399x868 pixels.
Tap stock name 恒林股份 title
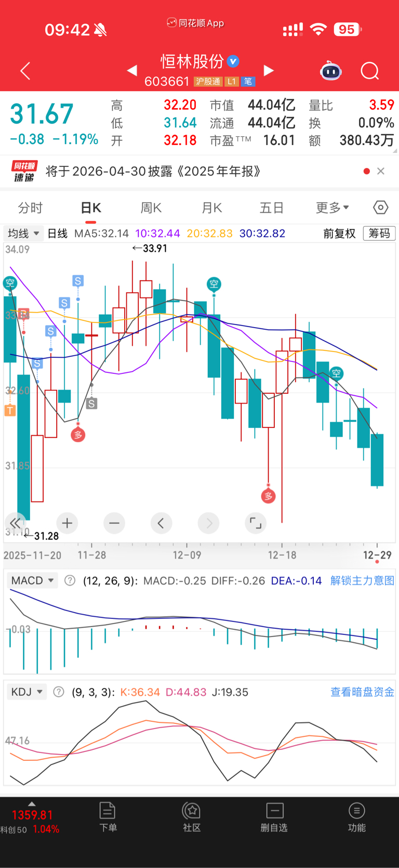[x=192, y=61]
